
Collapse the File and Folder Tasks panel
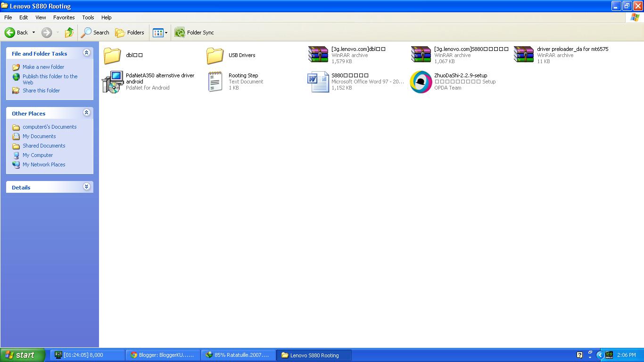click(x=86, y=53)
